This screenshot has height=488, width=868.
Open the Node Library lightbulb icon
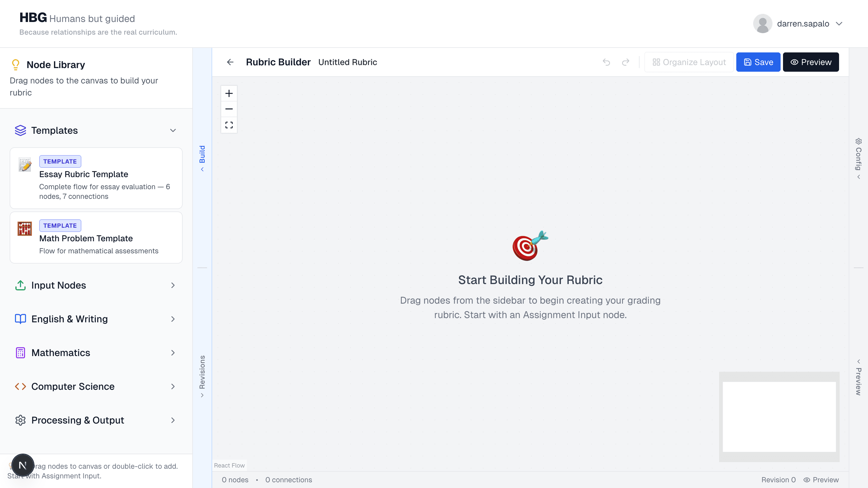(x=15, y=64)
